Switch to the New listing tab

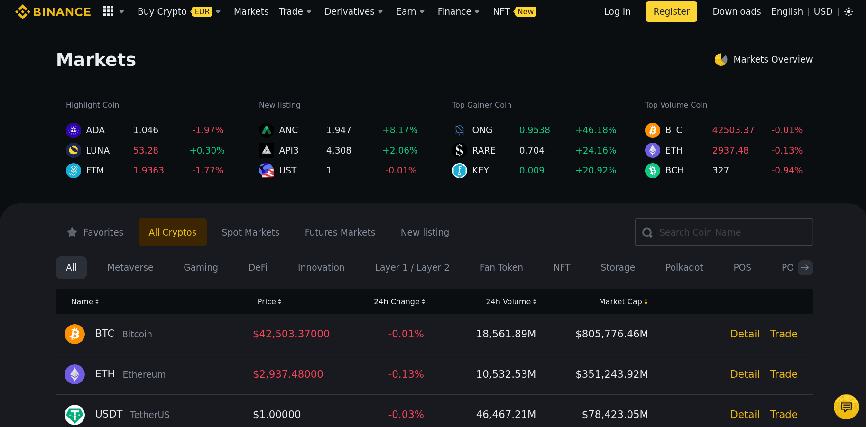(x=425, y=232)
